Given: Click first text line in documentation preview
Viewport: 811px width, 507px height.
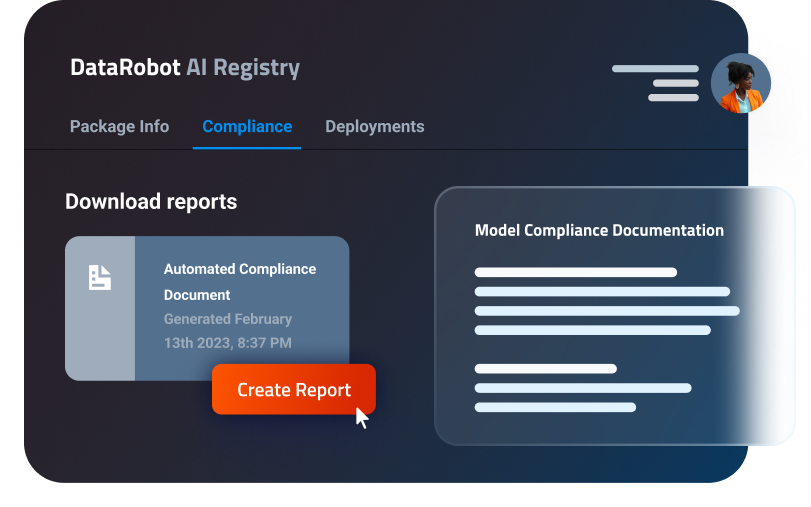Looking at the screenshot, I should (x=575, y=272).
